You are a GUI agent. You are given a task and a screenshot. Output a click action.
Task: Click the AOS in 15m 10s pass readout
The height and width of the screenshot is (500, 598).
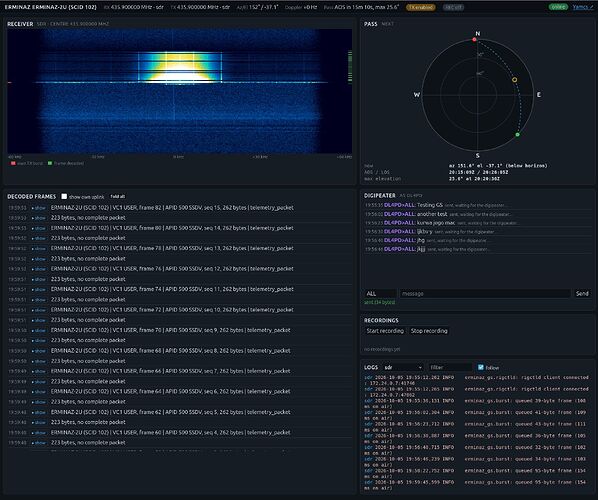pos(362,7)
